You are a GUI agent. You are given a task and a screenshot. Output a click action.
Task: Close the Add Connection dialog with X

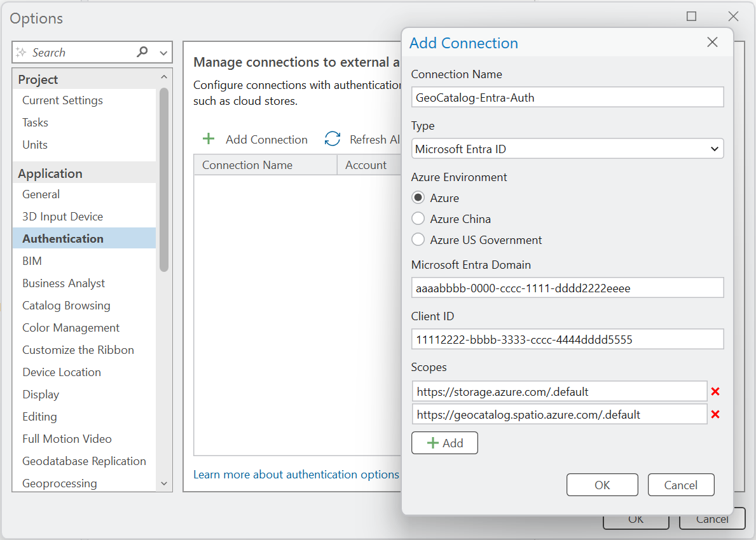(x=712, y=43)
